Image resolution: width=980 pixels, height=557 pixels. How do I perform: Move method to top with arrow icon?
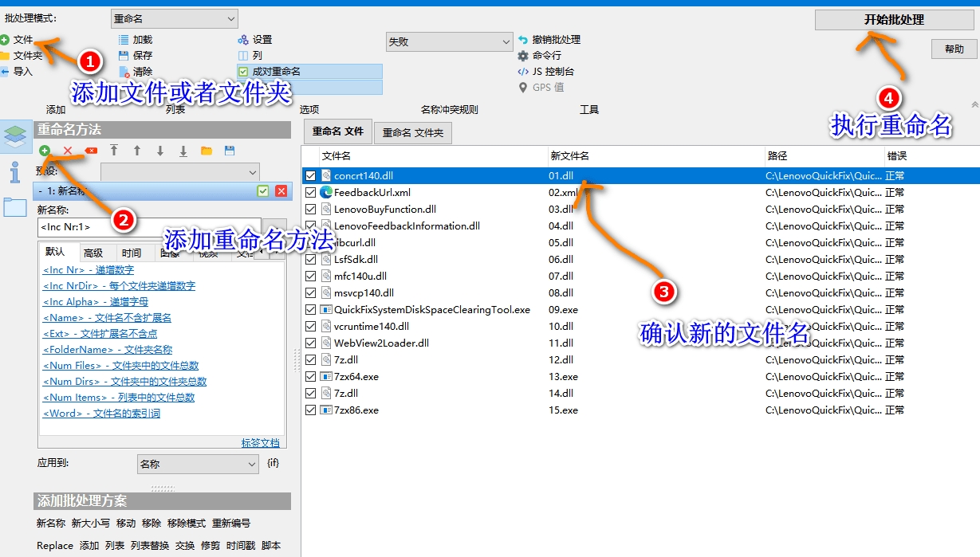tap(114, 150)
